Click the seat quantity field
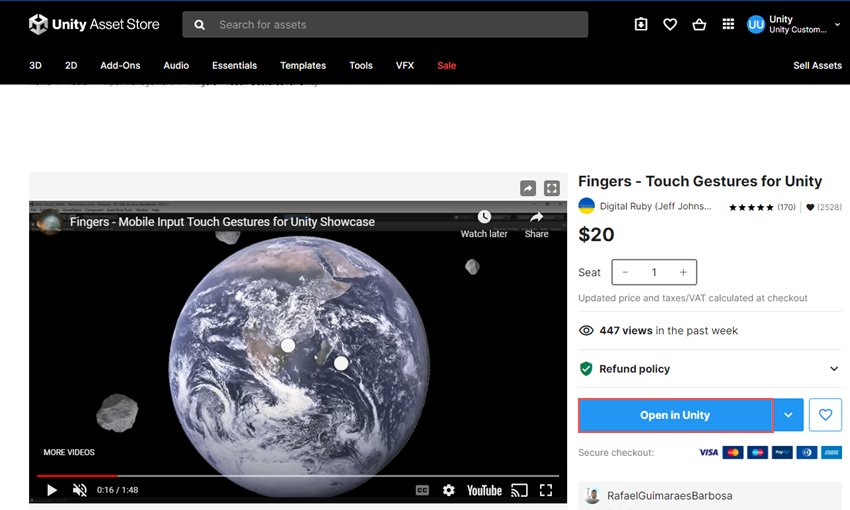This screenshot has width=850, height=510. tap(654, 272)
